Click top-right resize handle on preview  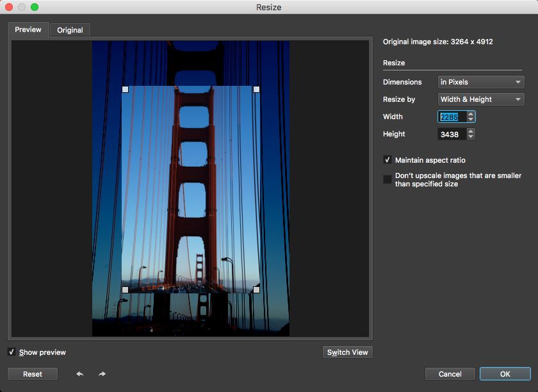click(x=256, y=89)
